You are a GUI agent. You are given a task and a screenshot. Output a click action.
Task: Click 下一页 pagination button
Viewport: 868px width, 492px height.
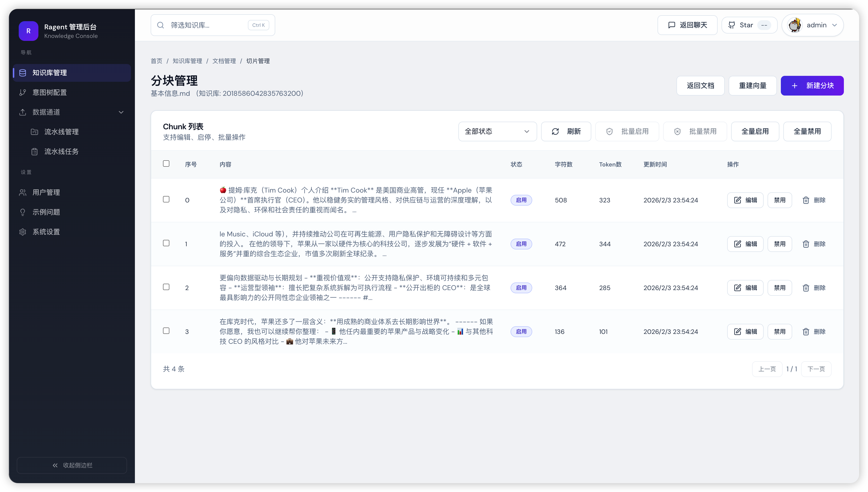tap(816, 369)
